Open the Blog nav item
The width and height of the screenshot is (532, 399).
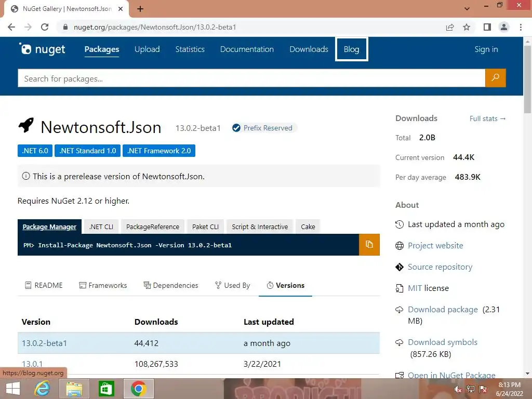pos(352,49)
